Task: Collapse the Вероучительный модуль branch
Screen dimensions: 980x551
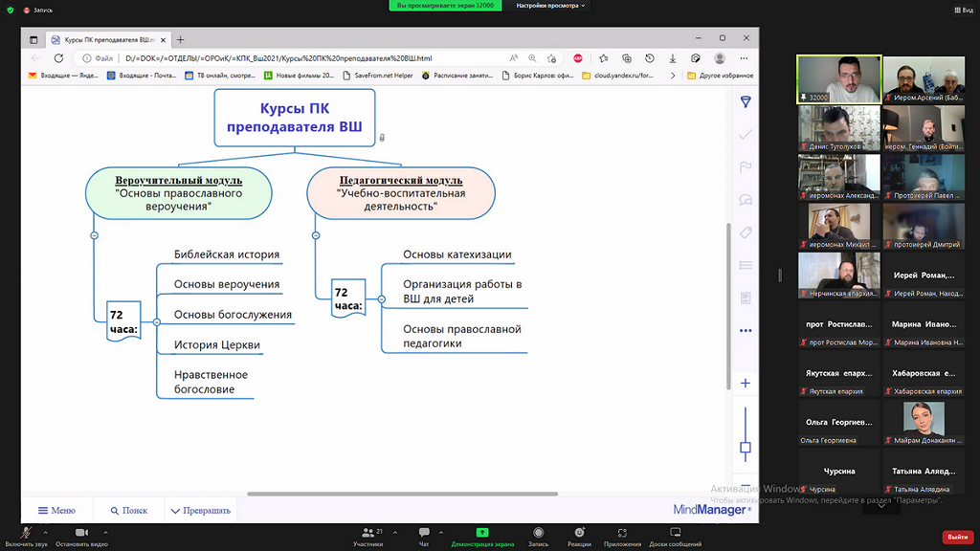Action: [94, 234]
